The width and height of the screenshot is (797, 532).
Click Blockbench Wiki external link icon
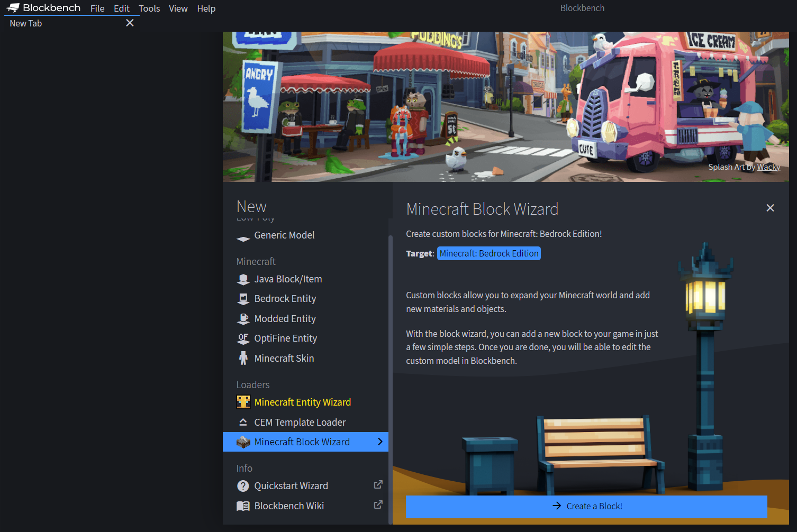pyautogui.click(x=378, y=505)
